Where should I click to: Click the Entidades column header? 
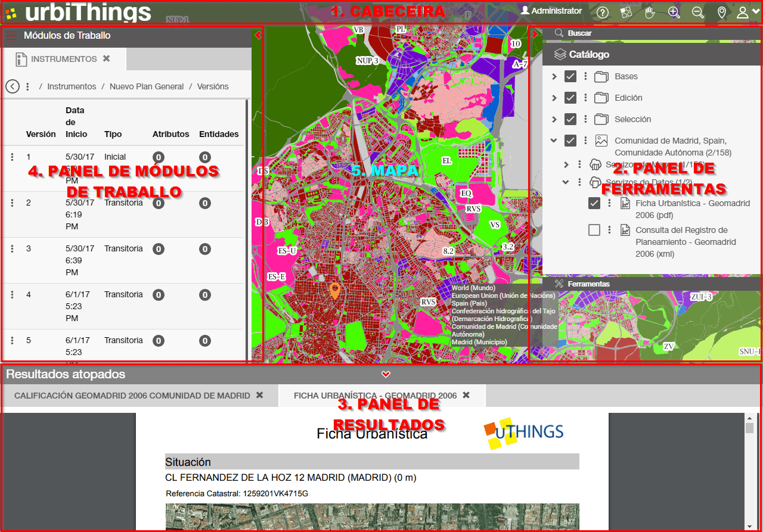[x=219, y=134]
